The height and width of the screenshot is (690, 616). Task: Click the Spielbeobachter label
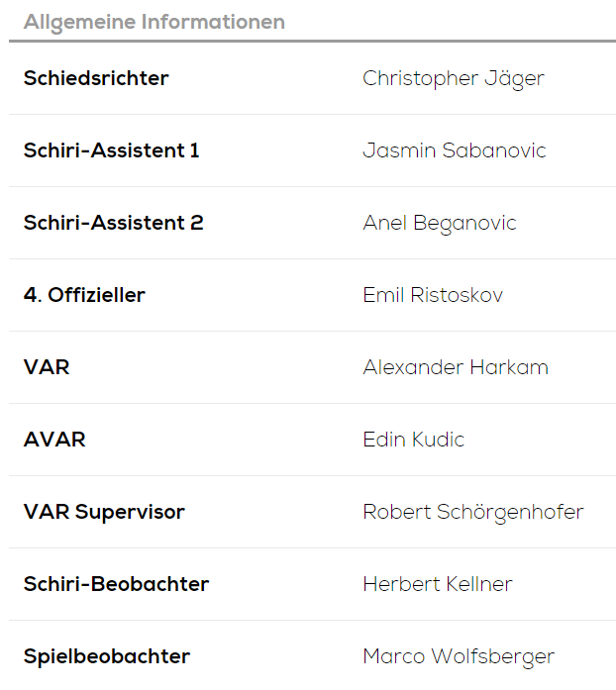coord(106,656)
